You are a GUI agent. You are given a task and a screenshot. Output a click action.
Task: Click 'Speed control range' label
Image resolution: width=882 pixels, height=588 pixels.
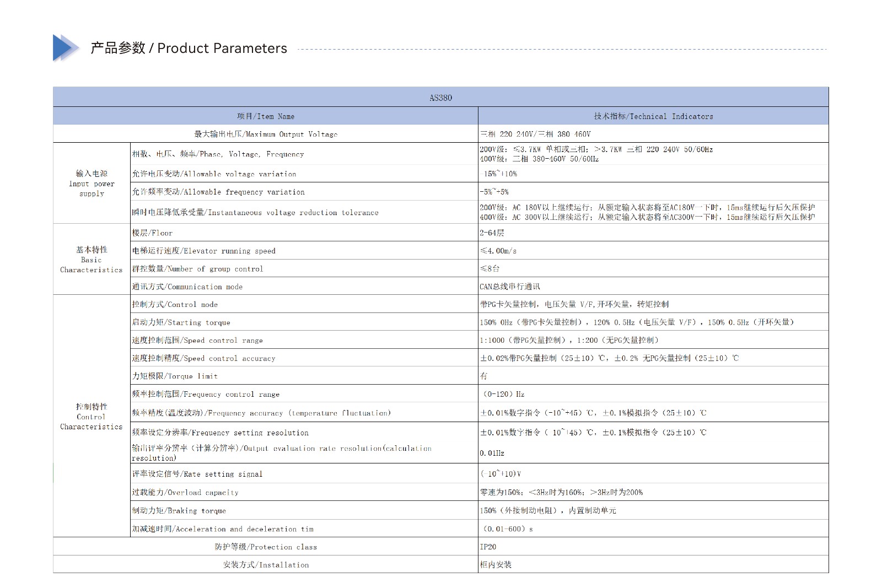pyautogui.click(x=197, y=340)
